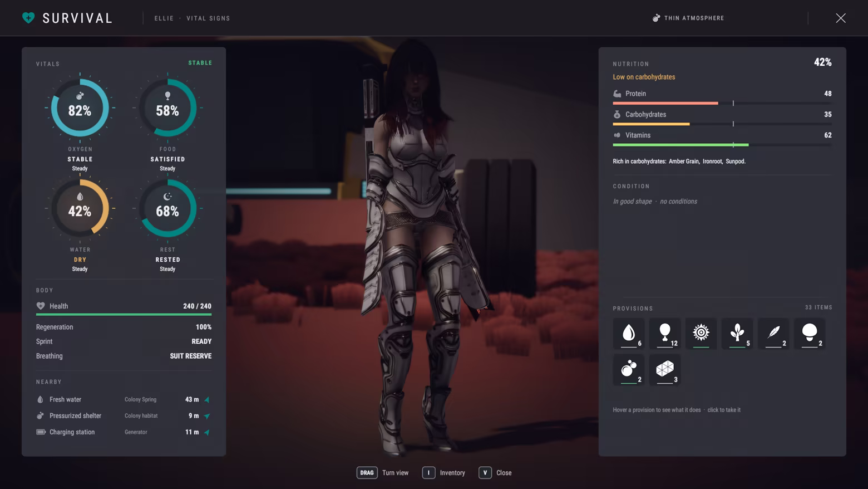This screenshot has width=868, height=489.
Task: Click the 'Generator' location label
Action: (136, 432)
